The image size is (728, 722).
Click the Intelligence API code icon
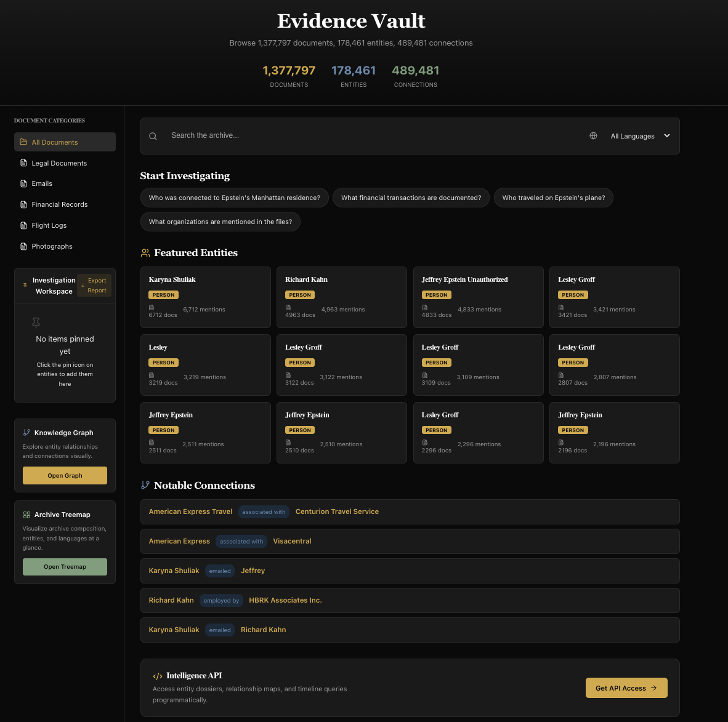pyautogui.click(x=158, y=675)
